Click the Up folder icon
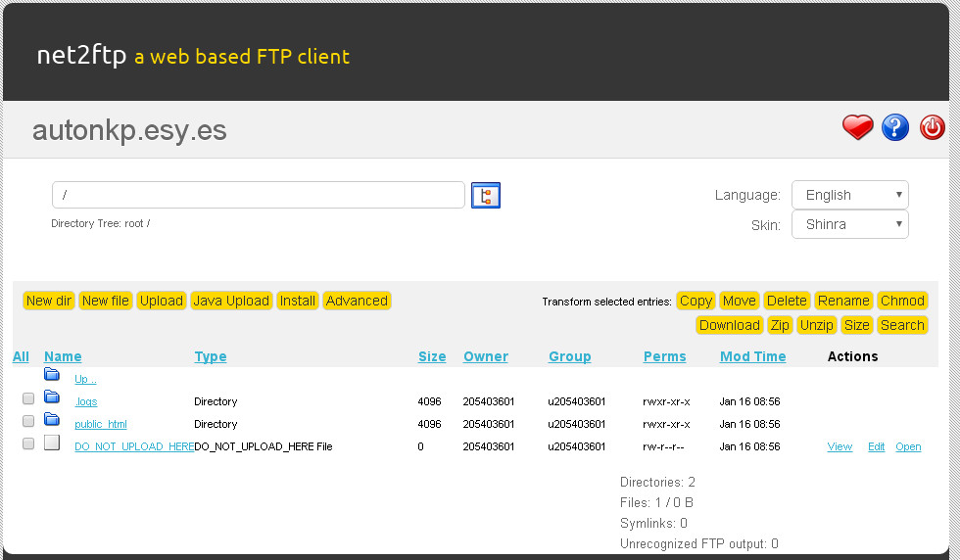The image size is (960, 560). click(x=52, y=375)
